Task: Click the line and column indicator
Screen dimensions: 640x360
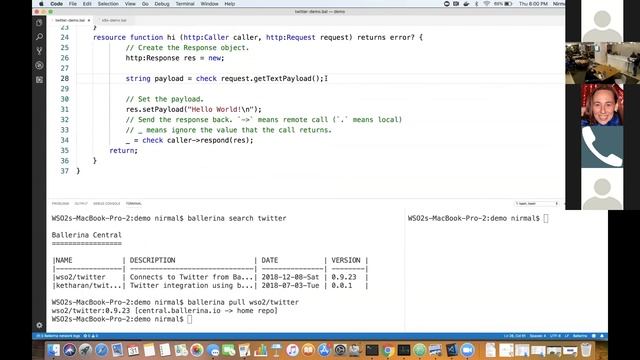Action: pos(515,336)
